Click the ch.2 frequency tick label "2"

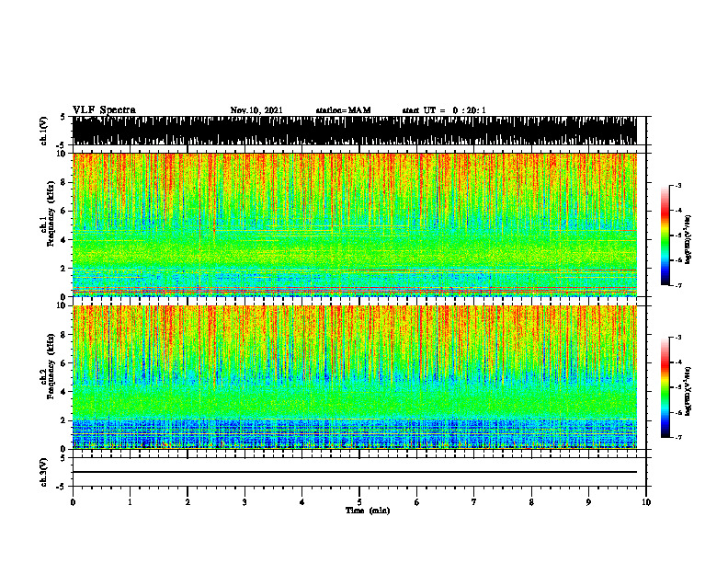pyautogui.click(x=64, y=420)
